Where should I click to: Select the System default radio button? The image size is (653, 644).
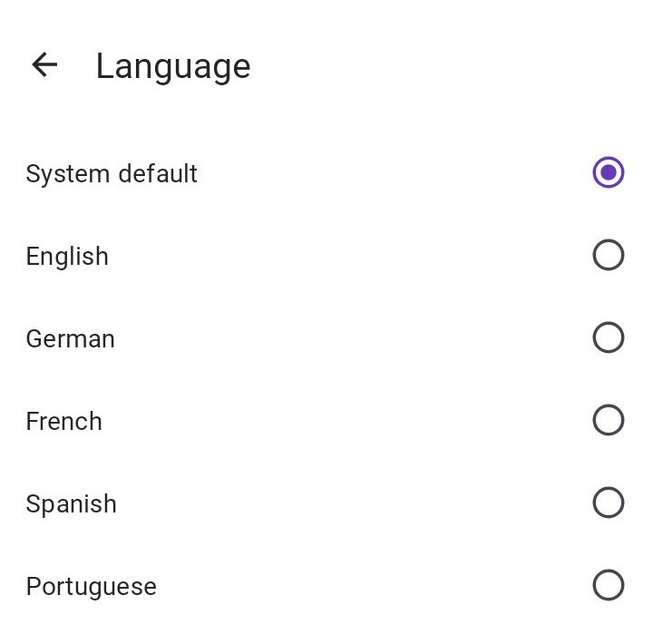608,172
